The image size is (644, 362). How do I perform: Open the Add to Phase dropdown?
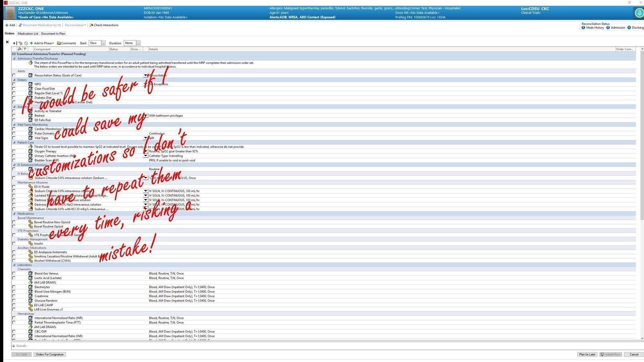(41, 43)
